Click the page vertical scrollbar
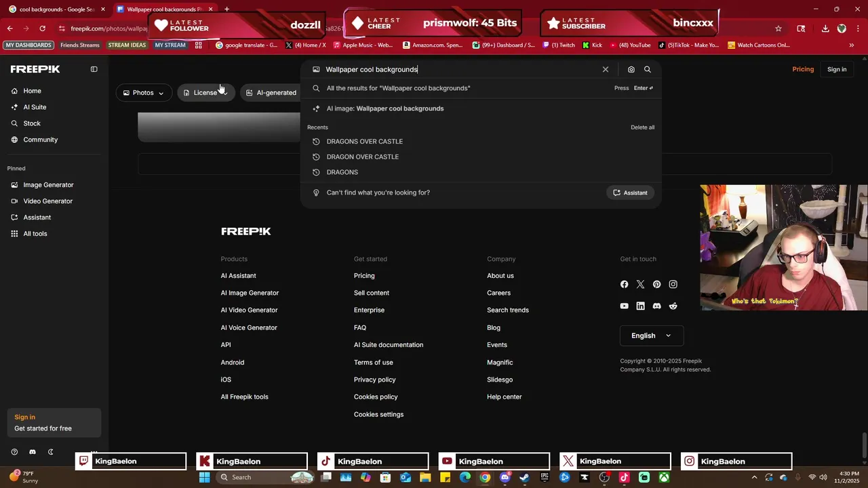The width and height of the screenshot is (868, 488). (864, 445)
